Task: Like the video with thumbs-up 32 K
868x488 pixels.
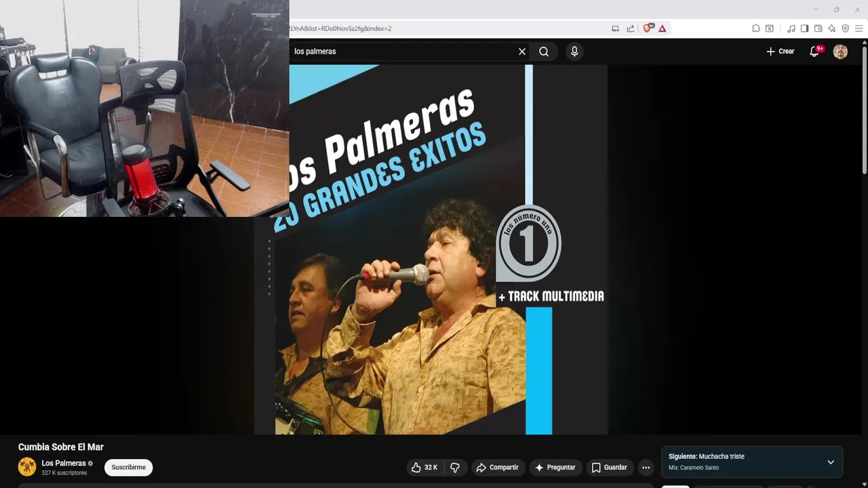Action: point(425,468)
